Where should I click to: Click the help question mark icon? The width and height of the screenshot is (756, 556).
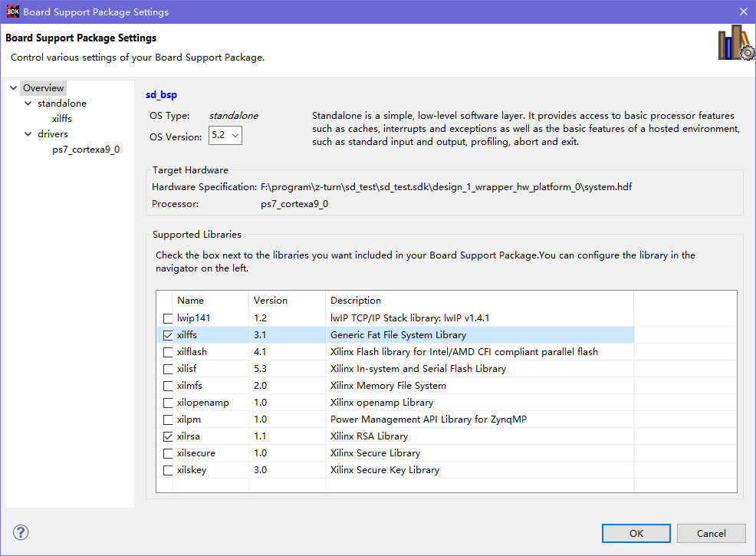coord(21,532)
